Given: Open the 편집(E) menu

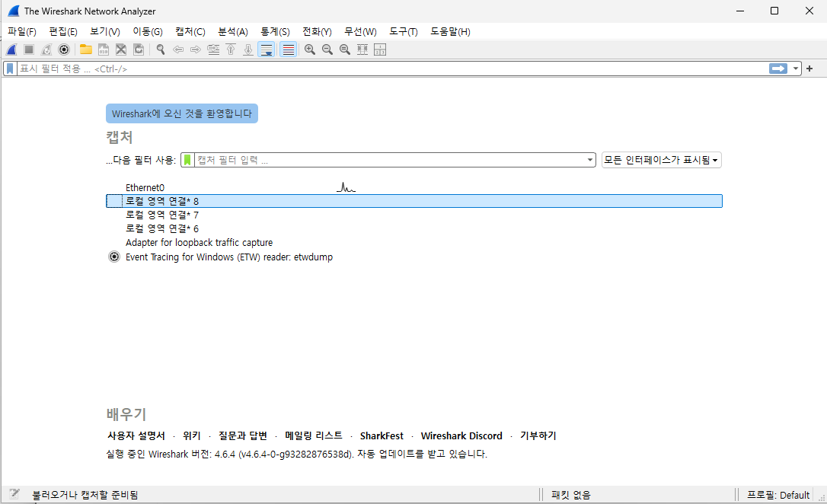Looking at the screenshot, I should pos(63,32).
